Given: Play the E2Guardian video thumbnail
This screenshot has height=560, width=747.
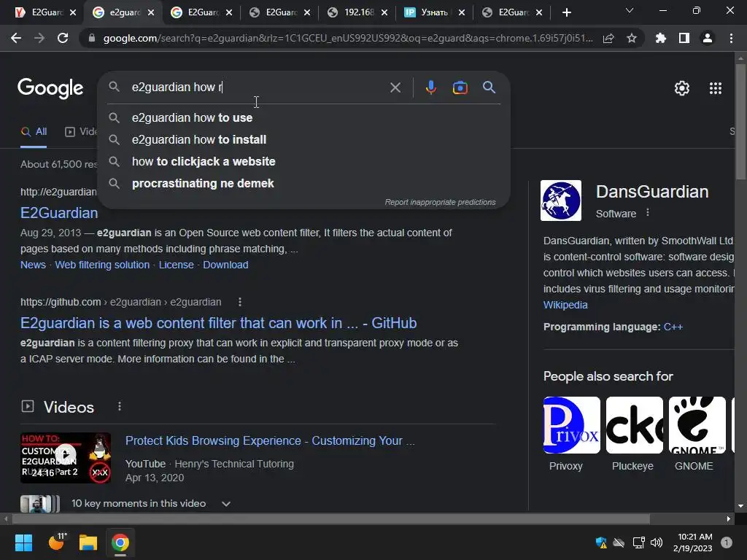Looking at the screenshot, I should pos(66,458).
